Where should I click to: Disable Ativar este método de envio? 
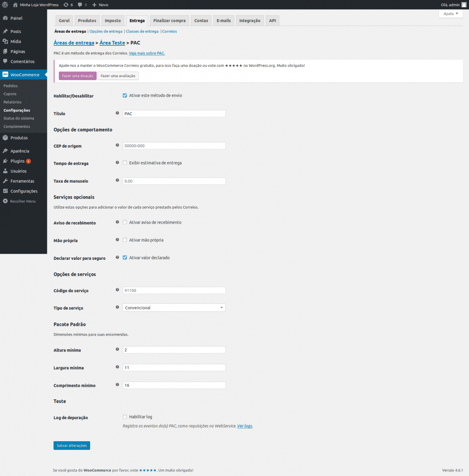tap(125, 95)
